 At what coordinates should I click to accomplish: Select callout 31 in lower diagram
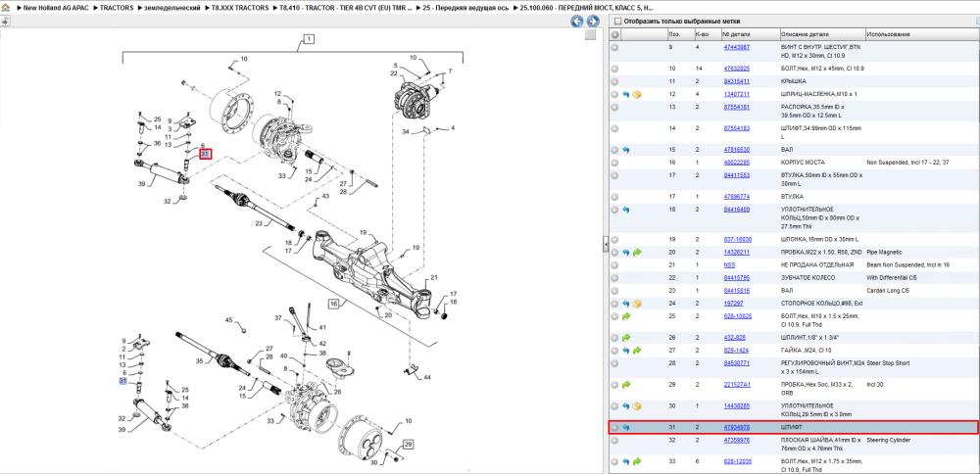tap(123, 381)
